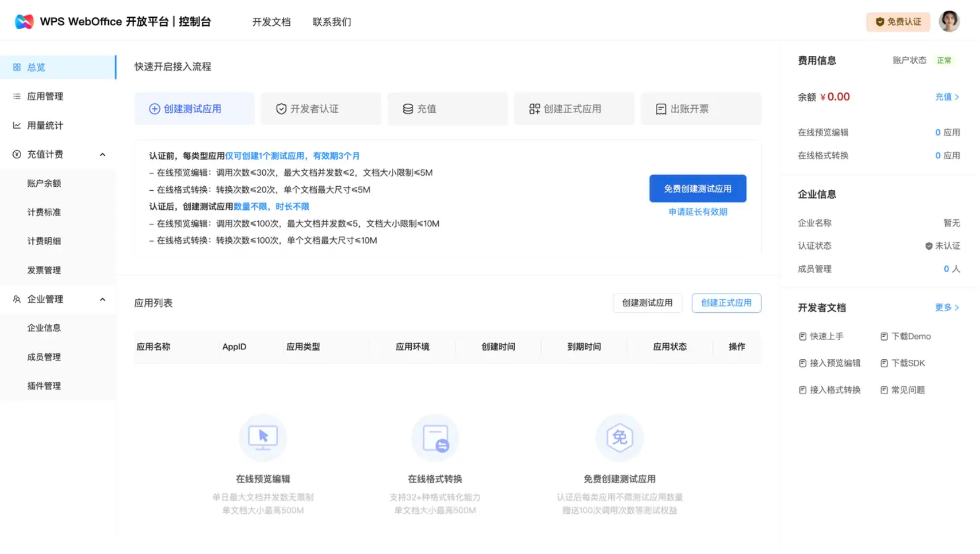Click the 创建正式应用 outlined button
This screenshot has height=554, width=980.
point(726,303)
